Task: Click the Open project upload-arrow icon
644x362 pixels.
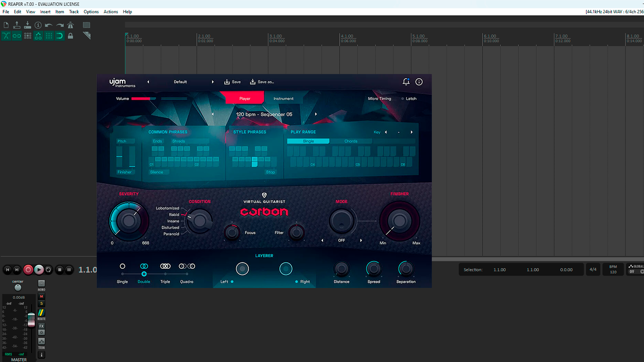Action: click(x=17, y=25)
